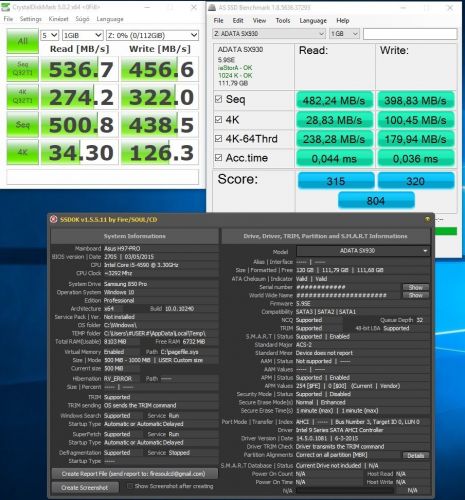
Task: Click the Asus H97-PRO mainboard value
Action: click(x=122, y=249)
